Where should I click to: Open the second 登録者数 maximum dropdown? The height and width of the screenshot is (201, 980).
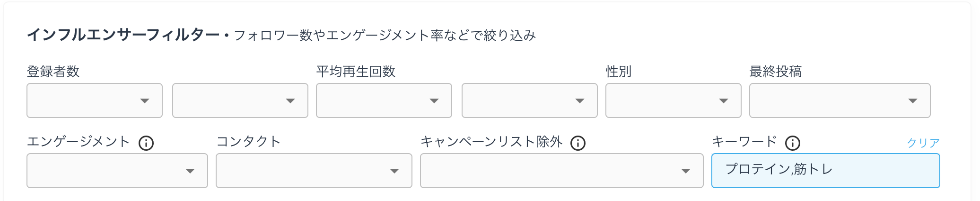(x=240, y=100)
